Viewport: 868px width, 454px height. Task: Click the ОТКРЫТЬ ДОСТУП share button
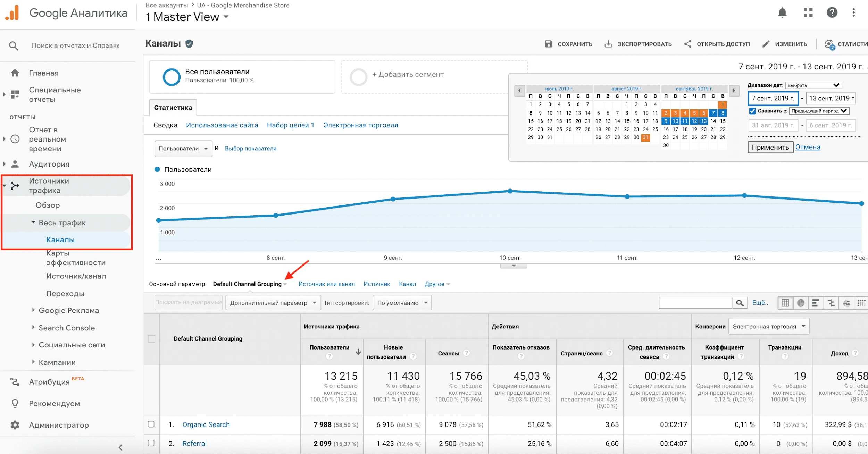pos(717,44)
